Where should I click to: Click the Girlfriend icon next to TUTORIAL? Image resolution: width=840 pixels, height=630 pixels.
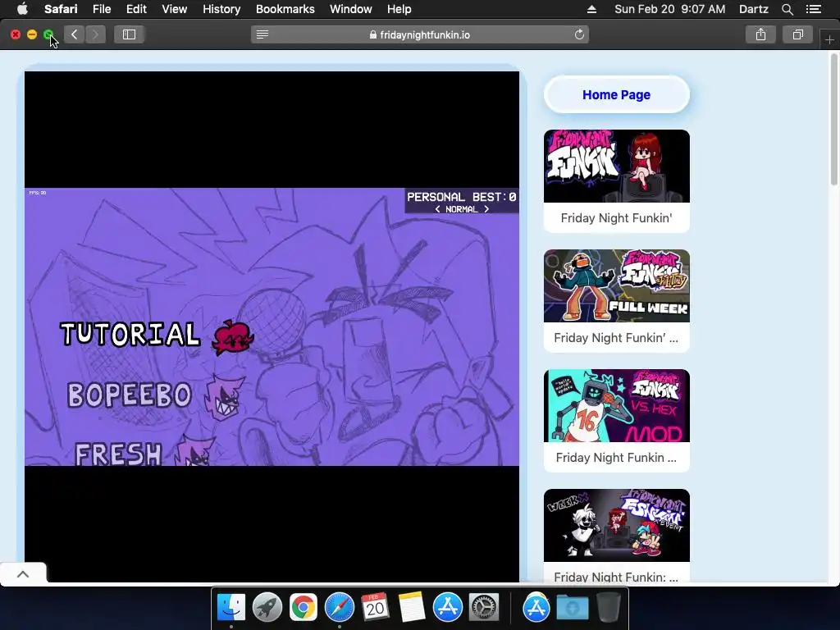click(232, 337)
